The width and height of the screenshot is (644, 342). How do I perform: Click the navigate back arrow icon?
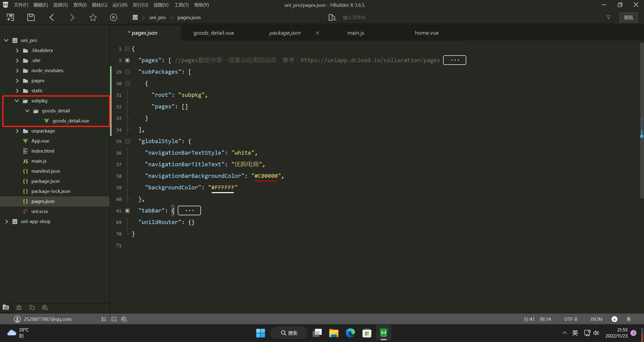pos(52,17)
